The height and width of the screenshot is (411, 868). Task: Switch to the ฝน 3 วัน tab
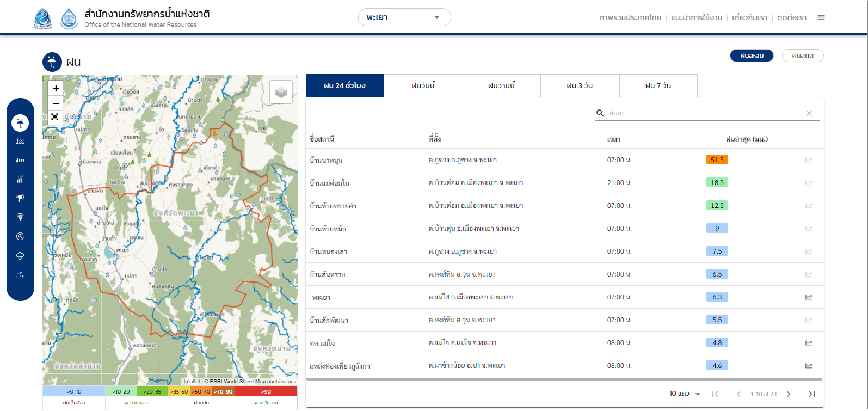tap(580, 86)
